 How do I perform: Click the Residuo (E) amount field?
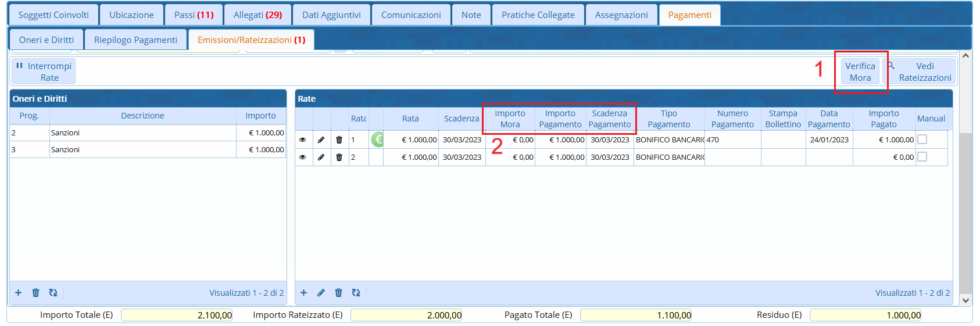coord(865,315)
